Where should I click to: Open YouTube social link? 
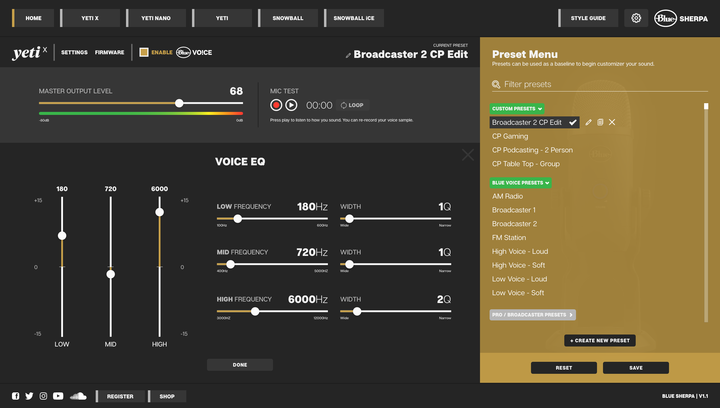58,396
